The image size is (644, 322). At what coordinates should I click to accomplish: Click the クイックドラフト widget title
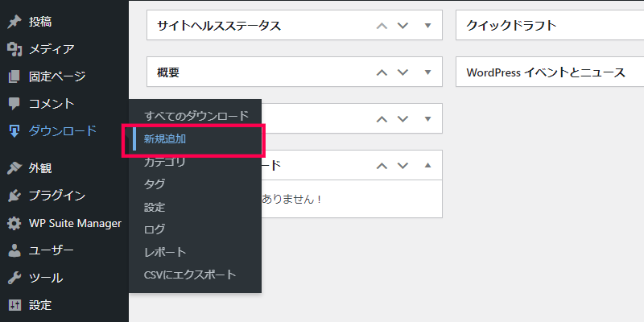click(511, 26)
